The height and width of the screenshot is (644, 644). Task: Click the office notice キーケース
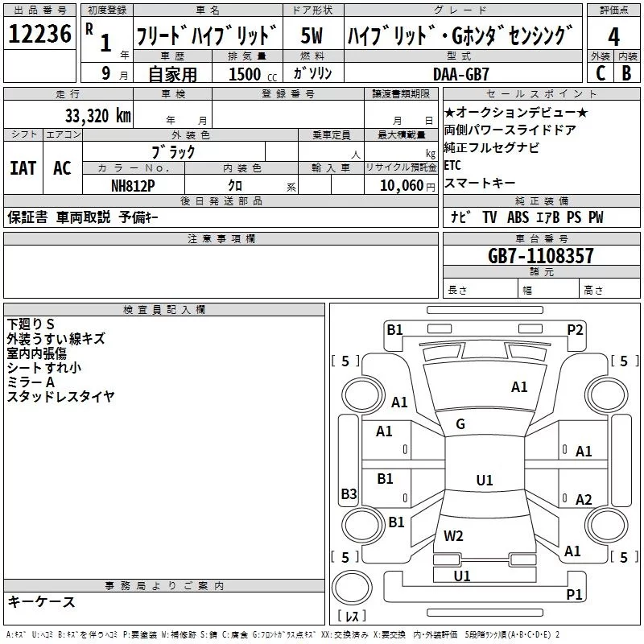[42, 601]
